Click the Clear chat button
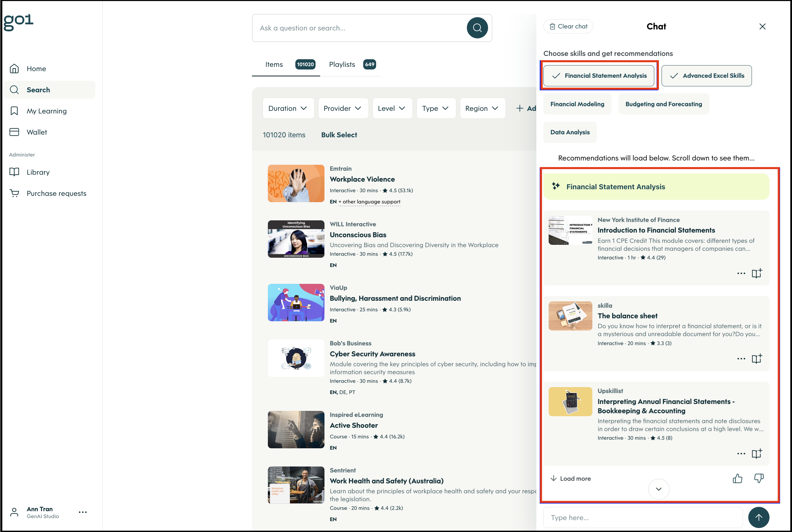The height and width of the screenshot is (532, 792). click(x=568, y=26)
